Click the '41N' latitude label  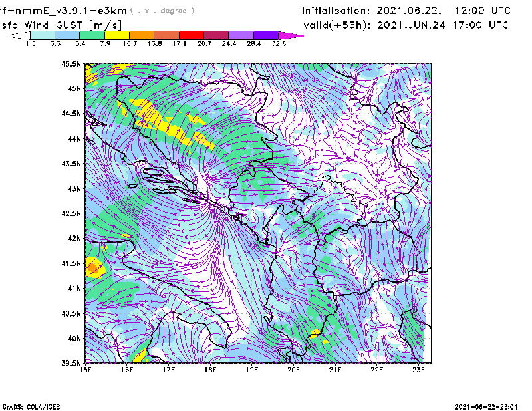pyautogui.click(x=74, y=288)
